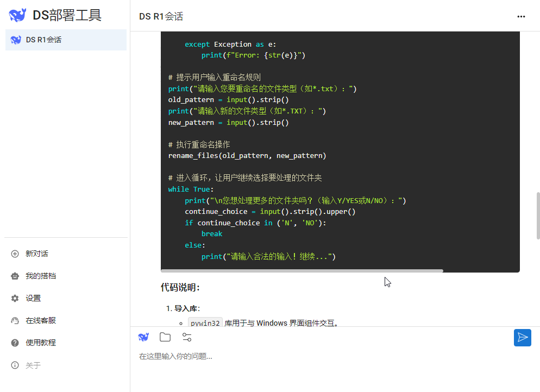Screen dimensions: 540x392
Task: Click the 'while True:' code line
Action: 191,189
